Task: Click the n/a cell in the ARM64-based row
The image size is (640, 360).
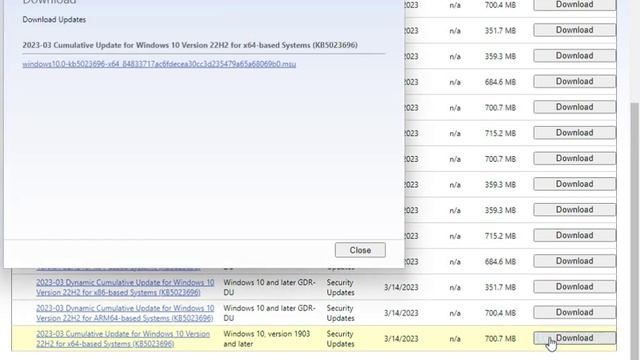Action: click(455, 313)
